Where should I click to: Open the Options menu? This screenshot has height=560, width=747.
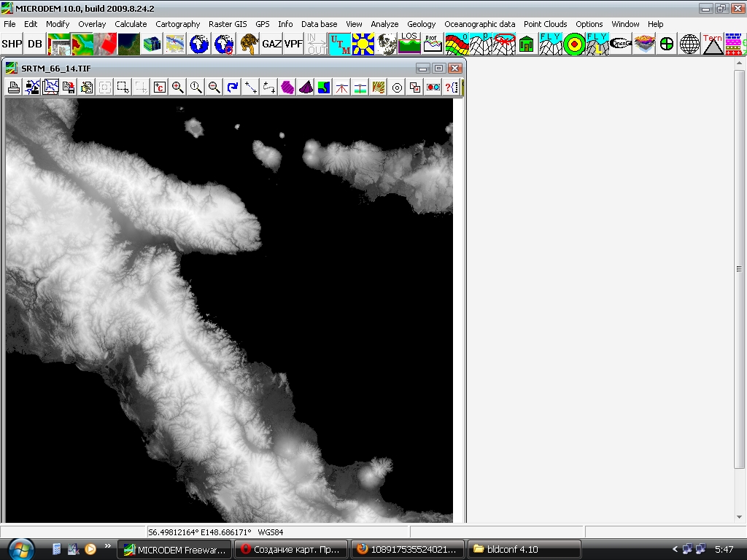(589, 24)
